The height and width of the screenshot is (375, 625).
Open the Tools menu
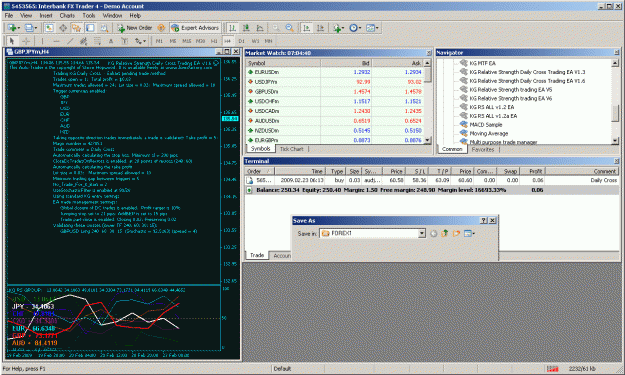point(88,16)
